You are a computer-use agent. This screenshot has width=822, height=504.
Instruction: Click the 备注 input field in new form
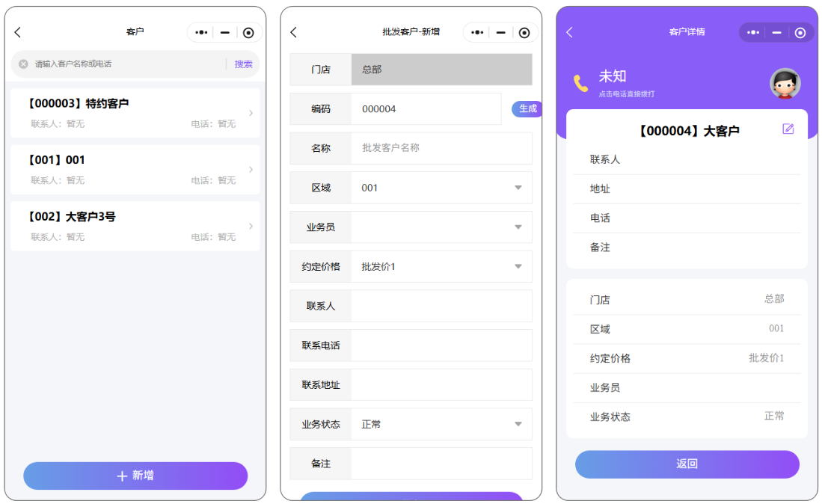click(x=441, y=464)
